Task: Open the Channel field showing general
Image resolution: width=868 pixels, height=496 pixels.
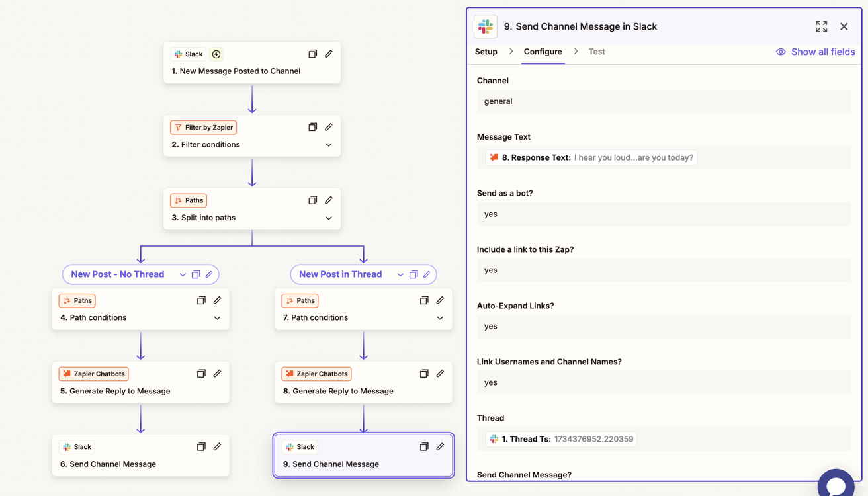Action: point(664,101)
